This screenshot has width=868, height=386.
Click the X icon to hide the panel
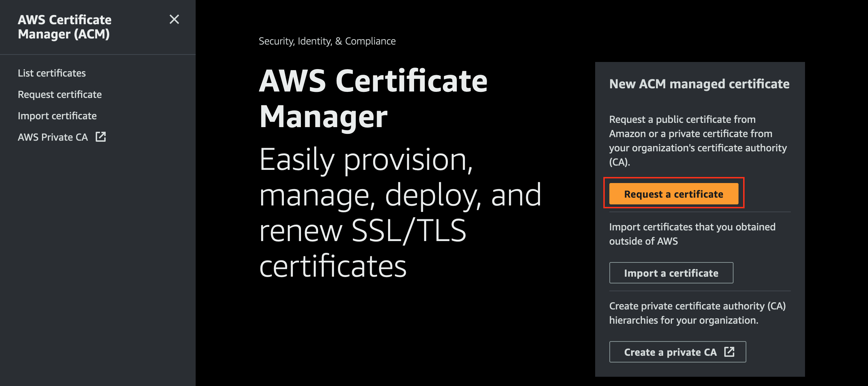[x=174, y=20]
